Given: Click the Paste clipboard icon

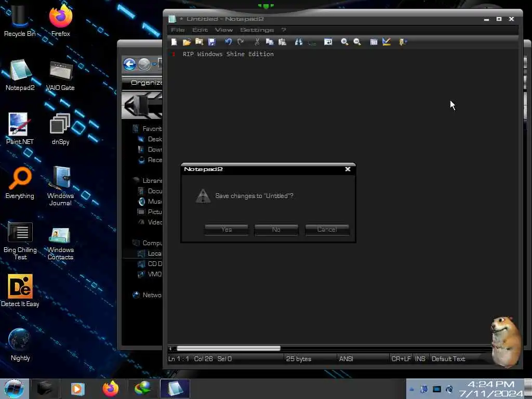Looking at the screenshot, I should 282,42.
